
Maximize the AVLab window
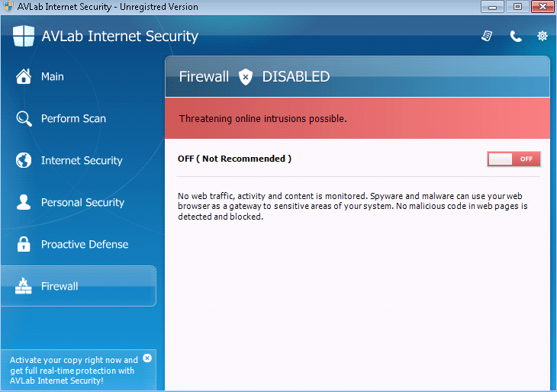click(517, 7)
